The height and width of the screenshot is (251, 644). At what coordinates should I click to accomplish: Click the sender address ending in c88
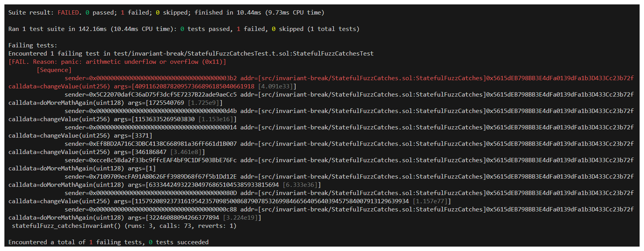coord(150,209)
